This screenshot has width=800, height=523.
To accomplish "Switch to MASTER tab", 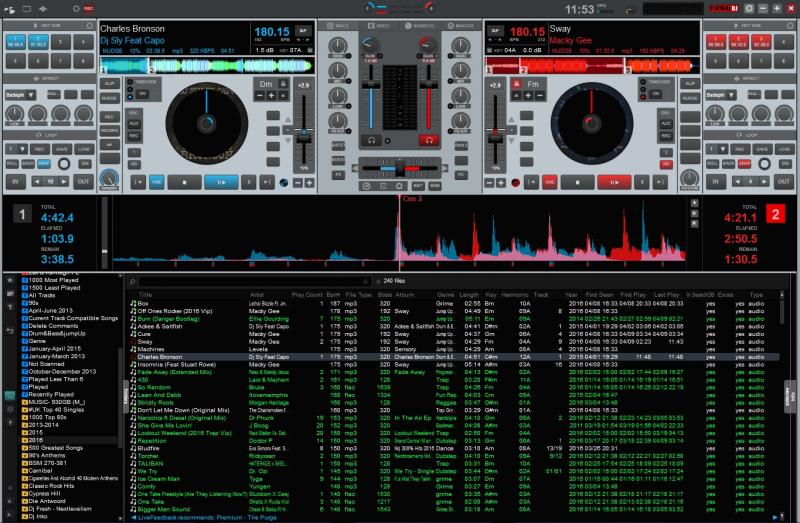I will [460, 26].
